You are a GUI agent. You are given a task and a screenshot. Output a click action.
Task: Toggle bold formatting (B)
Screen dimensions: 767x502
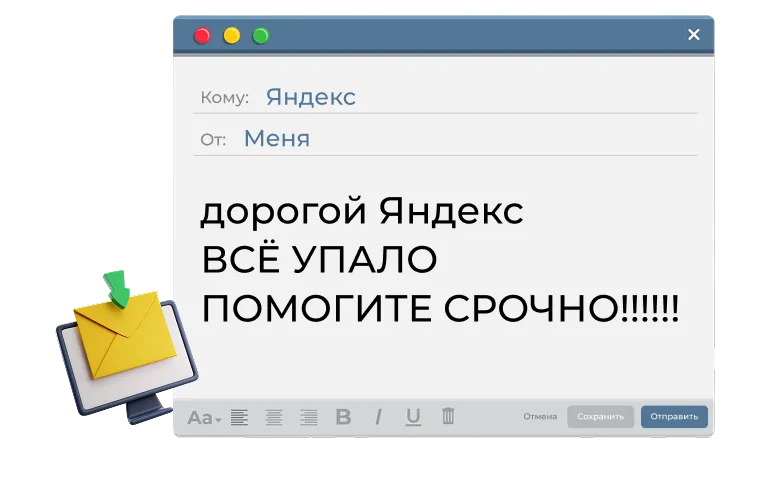tap(343, 417)
